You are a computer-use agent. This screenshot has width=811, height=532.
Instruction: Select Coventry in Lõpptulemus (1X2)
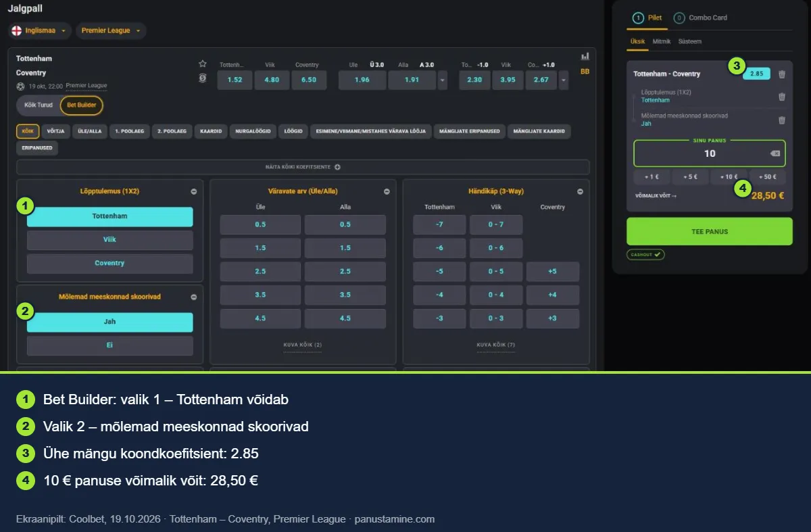pos(110,264)
